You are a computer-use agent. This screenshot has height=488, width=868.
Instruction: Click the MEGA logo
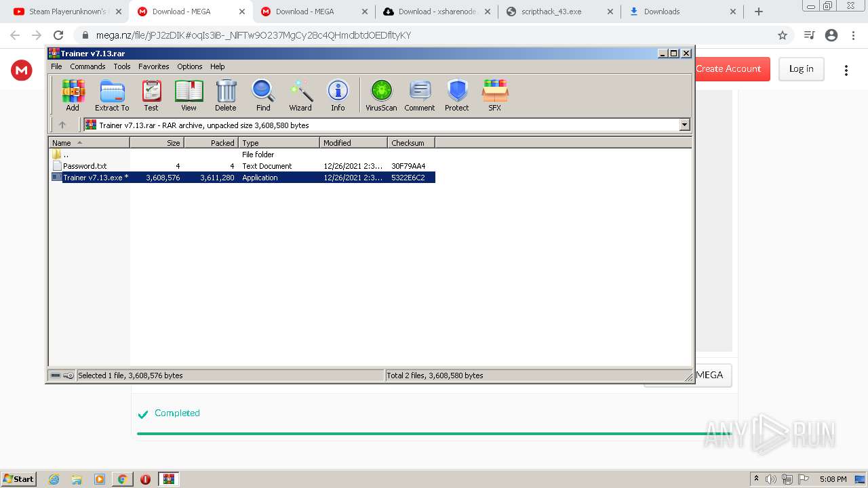22,70
